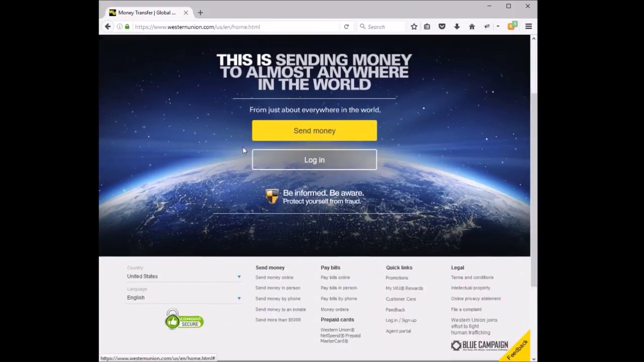This screenshot has width=644, height=362.
Task: Click the Blue Campaign logo
Action: 479,345
